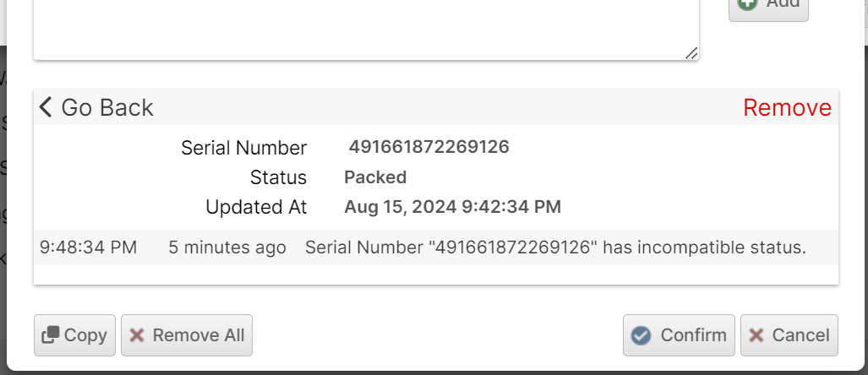Click the Serial Number field label
Screen dimensions: 868x375
tap(243, 148)
